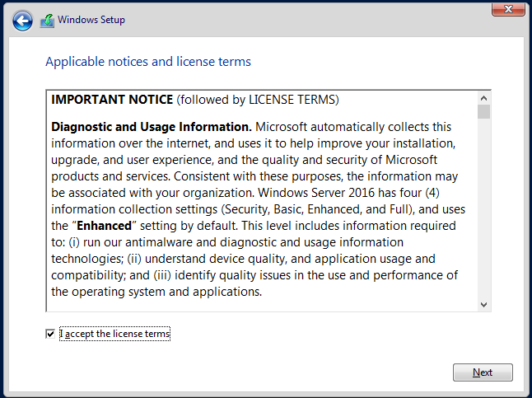The image size is (532, 398).
Task: Click the empty scrollbar track below the thumb
Action: pyautogui.click(x=483, y=208)
